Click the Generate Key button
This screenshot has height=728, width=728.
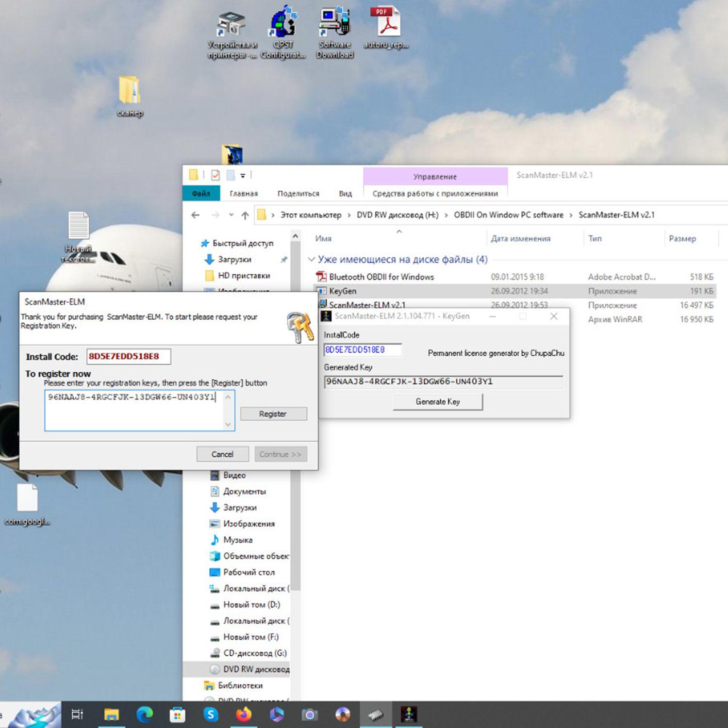click(x=438, y=402)
